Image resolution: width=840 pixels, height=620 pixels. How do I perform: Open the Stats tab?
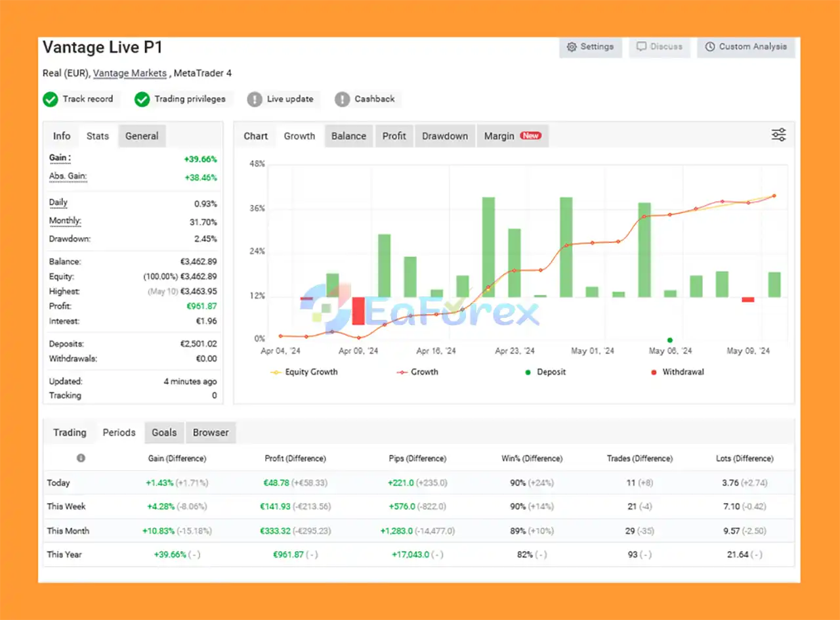pyautogui.click(x=97, y=135)
